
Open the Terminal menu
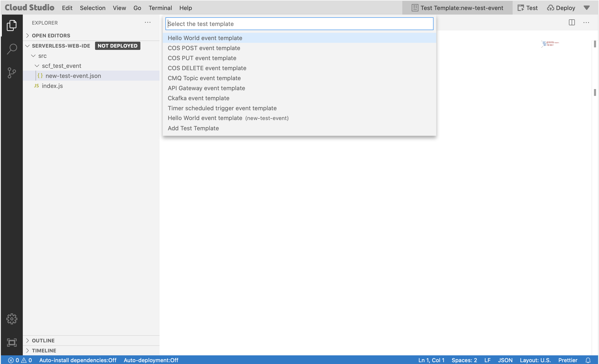click(x=160, y=8)
